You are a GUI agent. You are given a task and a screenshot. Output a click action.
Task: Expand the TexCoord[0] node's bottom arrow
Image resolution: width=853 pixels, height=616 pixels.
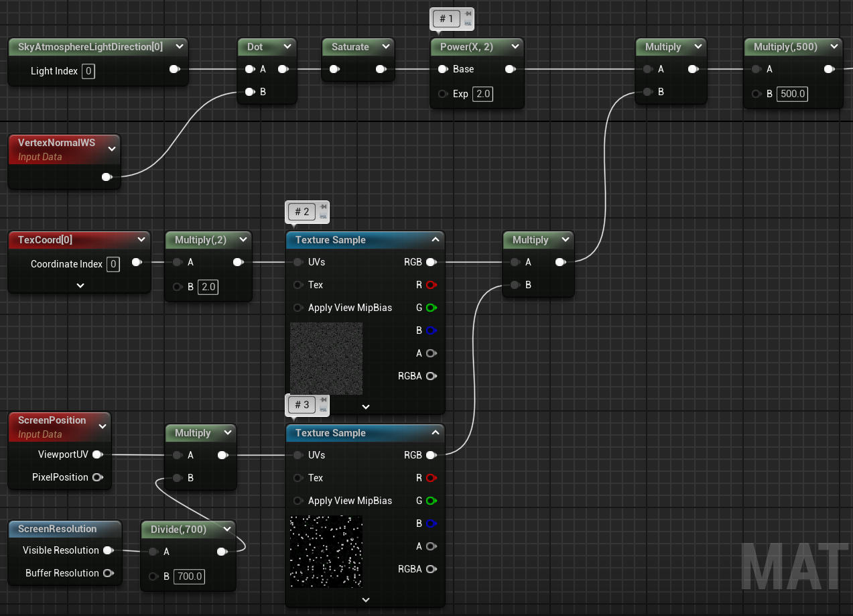point(80,286)
